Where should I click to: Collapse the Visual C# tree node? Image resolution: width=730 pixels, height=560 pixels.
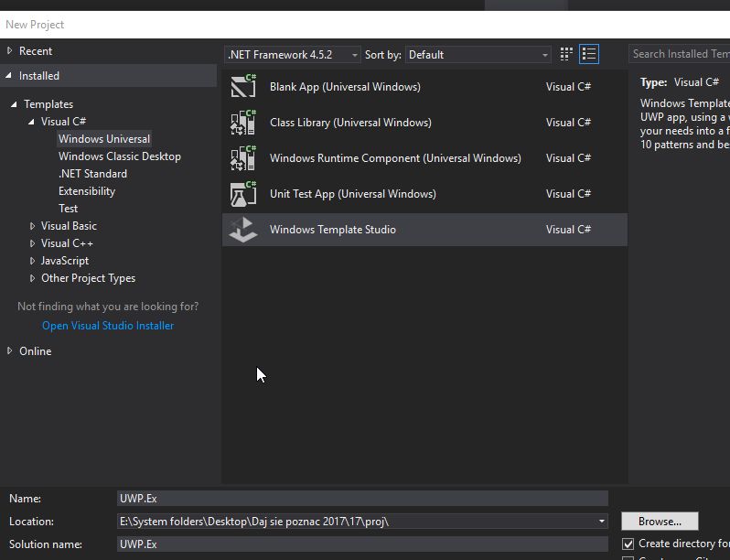pos(31,122)
